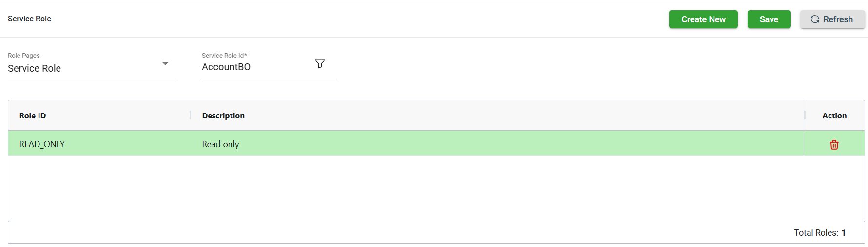Screen dimensions: 868x247
Task: Click the "Read only" description cell
Action: click(220, 144)
